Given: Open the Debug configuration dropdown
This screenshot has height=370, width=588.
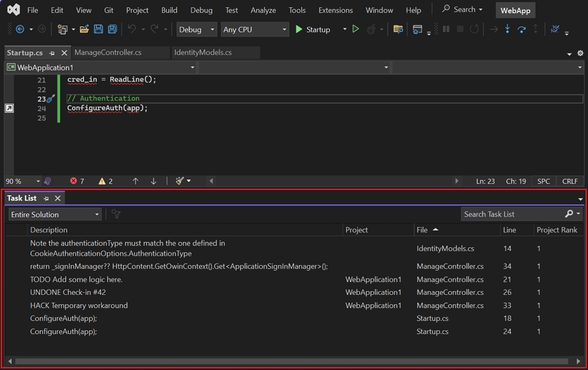Looking at the screenshot, I should [x=197, y=29].
